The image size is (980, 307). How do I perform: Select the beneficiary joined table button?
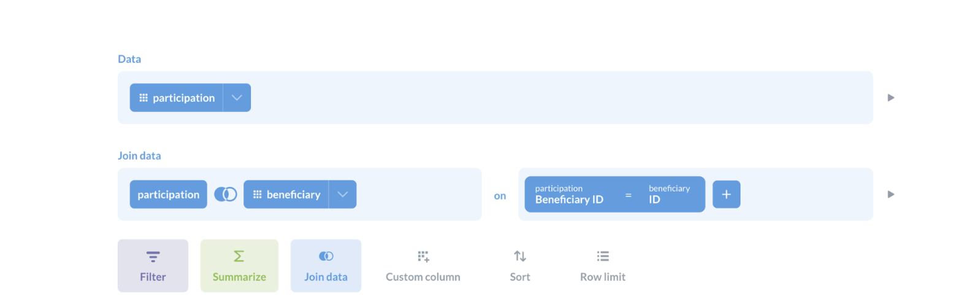pos(286,195)
